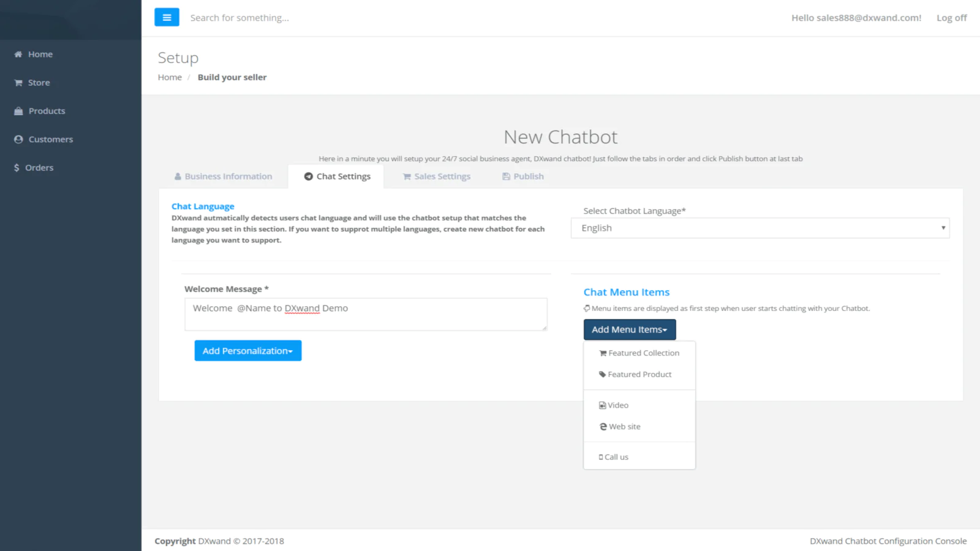This screenshot has height=551, width=980.
Task: Go to the Publish tab
Action: coord(523,176)
